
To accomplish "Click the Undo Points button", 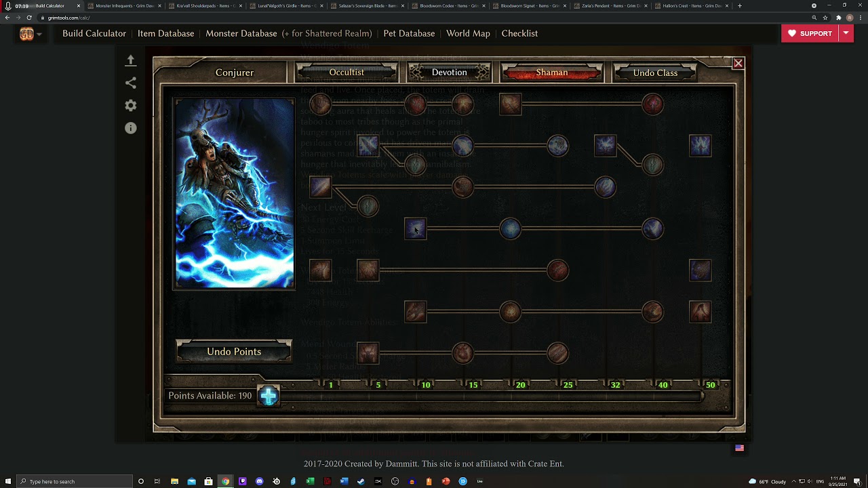I will click(234, 352).
